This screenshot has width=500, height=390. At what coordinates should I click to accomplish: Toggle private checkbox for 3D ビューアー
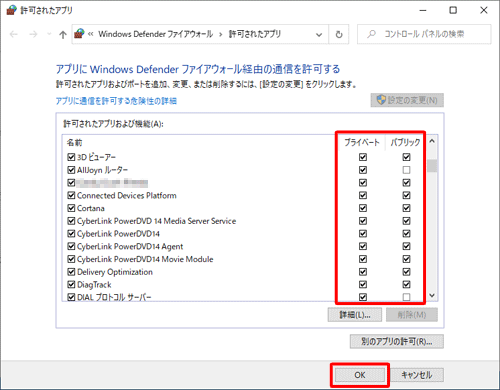click(x=363, y=157)
